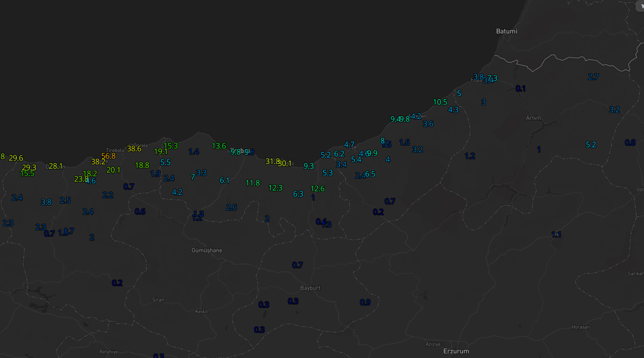Image resolution: width=644 pixels, height=358 pixels.
Task: Select the 2.2 station value
Action: [x=108, y=195]
